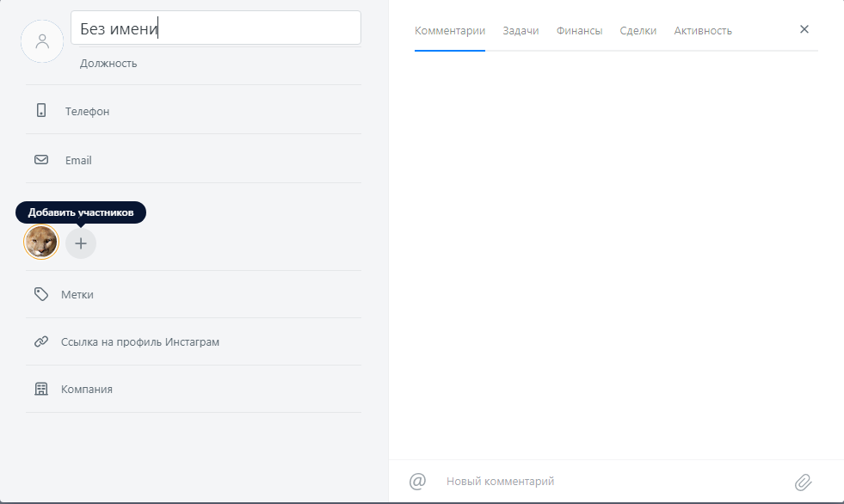This screenshot has width=844, height=504.
Task: Switch to the Задачи tab
Action: 521,31
